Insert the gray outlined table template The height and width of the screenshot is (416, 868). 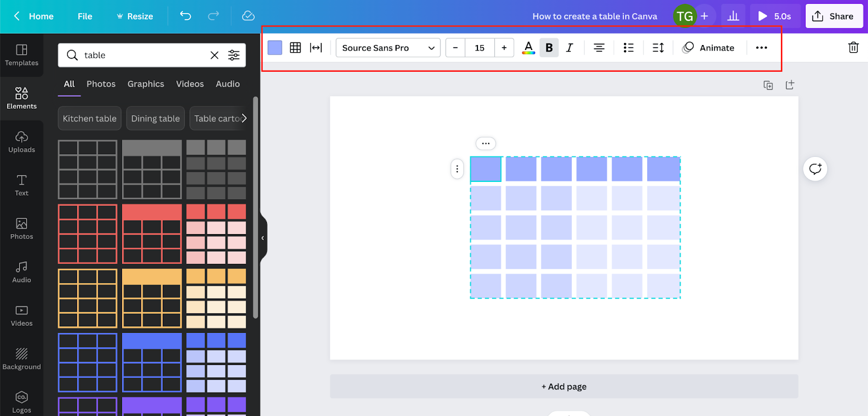point(88,169)
